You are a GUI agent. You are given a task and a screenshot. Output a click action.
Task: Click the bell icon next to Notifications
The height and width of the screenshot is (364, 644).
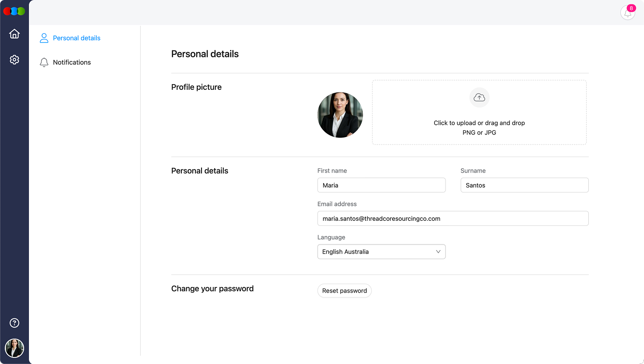click(44, 62)
